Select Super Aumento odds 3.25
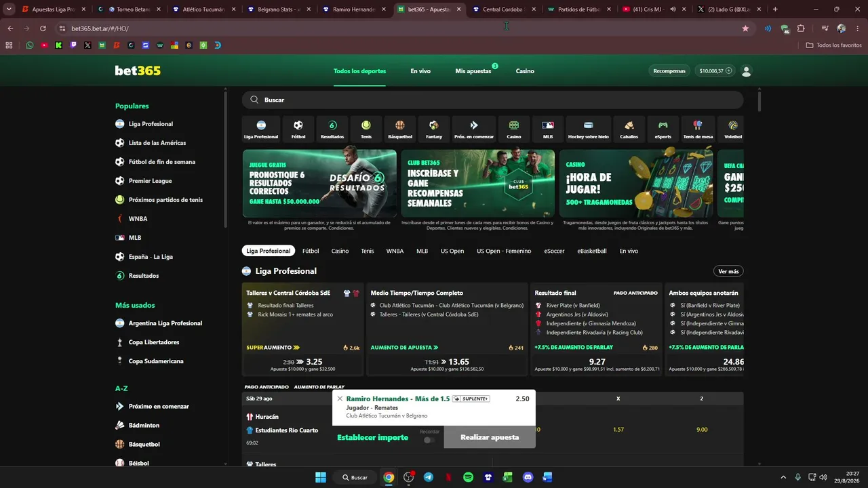The image size is (868, 488). click(302, 365)
